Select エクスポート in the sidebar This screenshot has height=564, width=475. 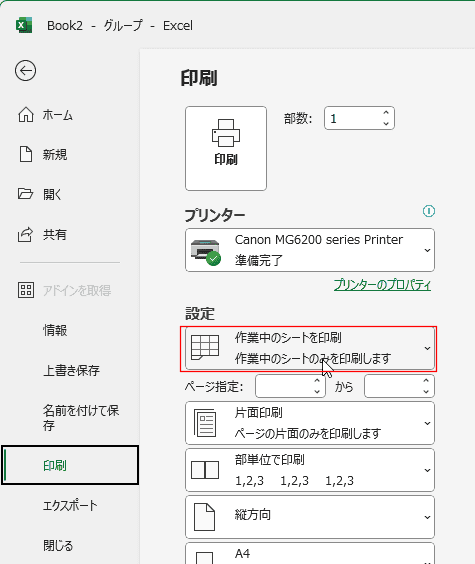point(70,505)
